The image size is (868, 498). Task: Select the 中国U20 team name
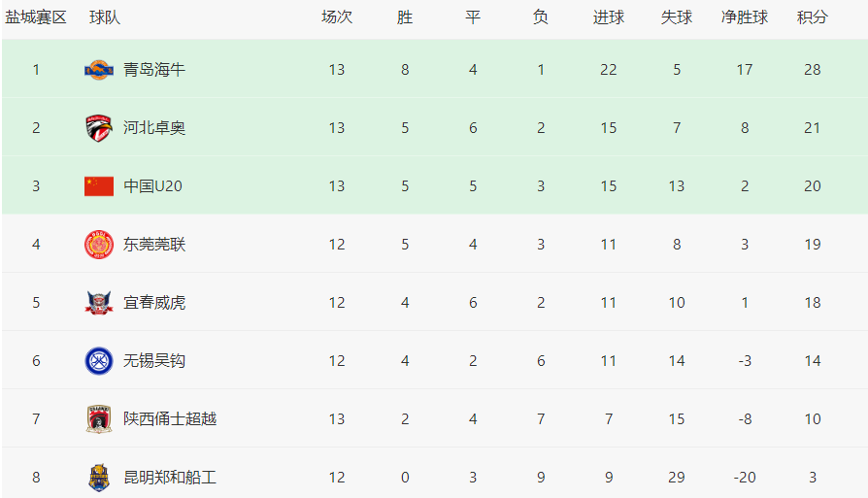(152, 186)
